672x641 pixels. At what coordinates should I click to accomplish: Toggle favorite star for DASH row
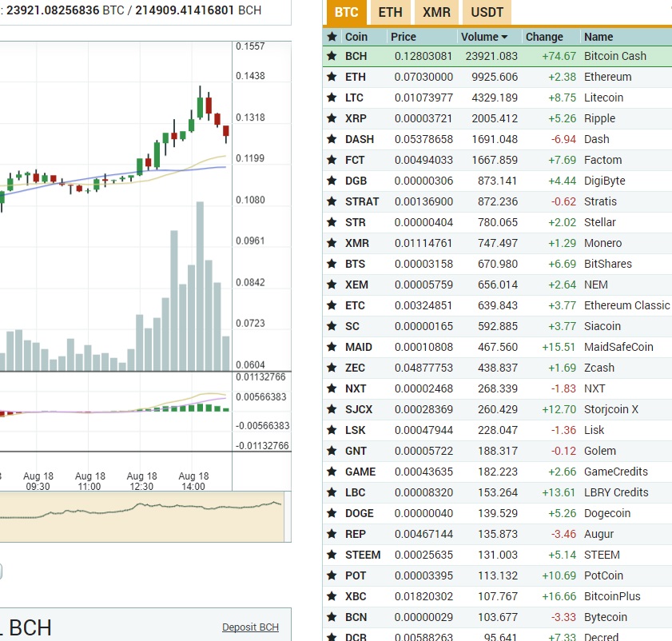click(332, 139)
